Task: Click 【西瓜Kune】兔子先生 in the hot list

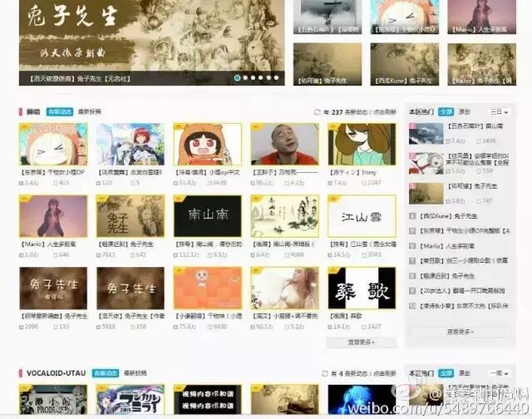Action: 448,216
